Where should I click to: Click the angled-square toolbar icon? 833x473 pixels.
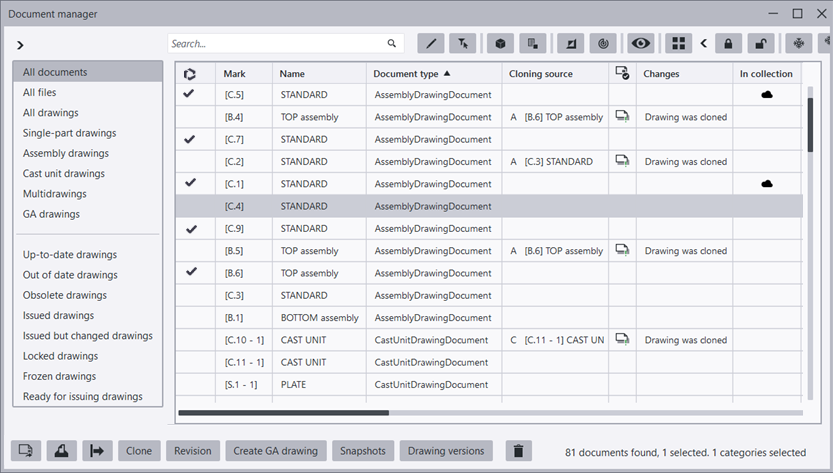pos(571,44)
